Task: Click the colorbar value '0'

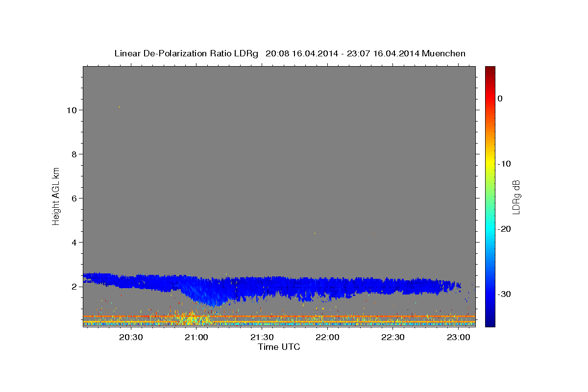Action: pos(500,98)
